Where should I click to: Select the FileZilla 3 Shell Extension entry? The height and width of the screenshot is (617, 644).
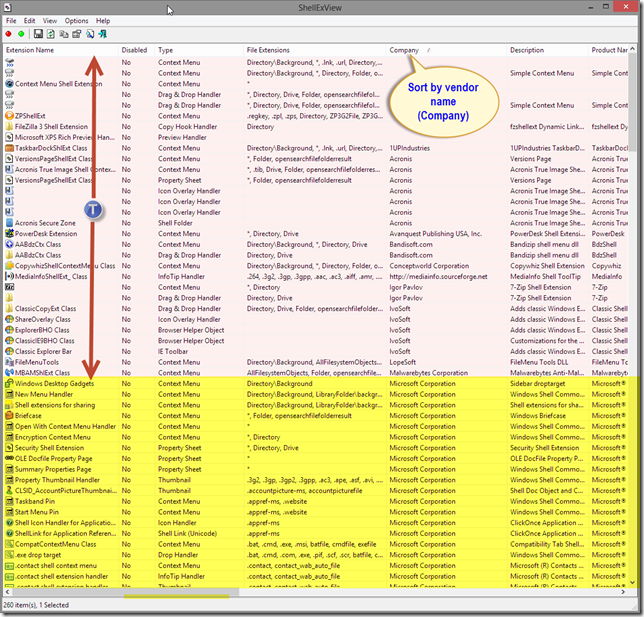51,127
